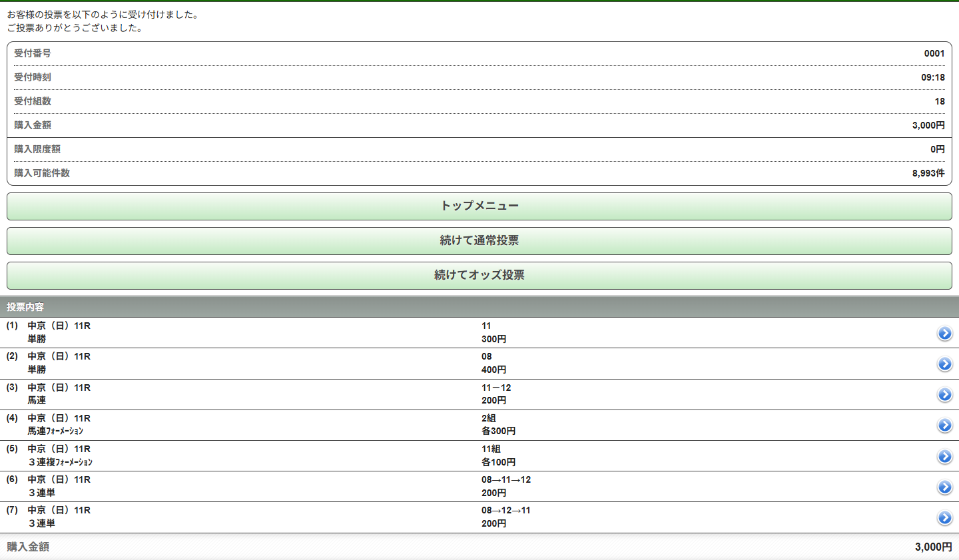Go to トップメニュー
Screen dimensions: 959x560
(479, 206)
